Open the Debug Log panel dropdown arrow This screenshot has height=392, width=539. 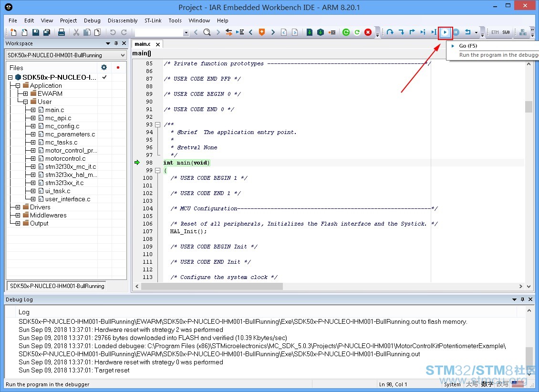(514, 299)
